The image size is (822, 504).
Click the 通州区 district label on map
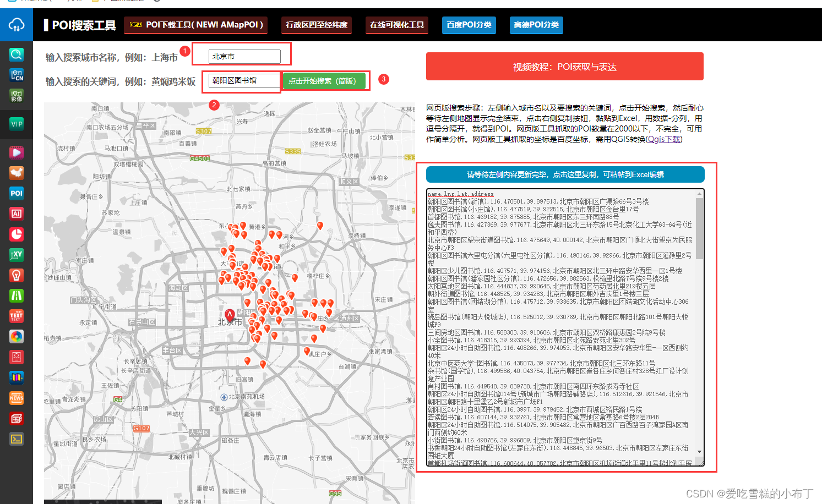[350, 319]
